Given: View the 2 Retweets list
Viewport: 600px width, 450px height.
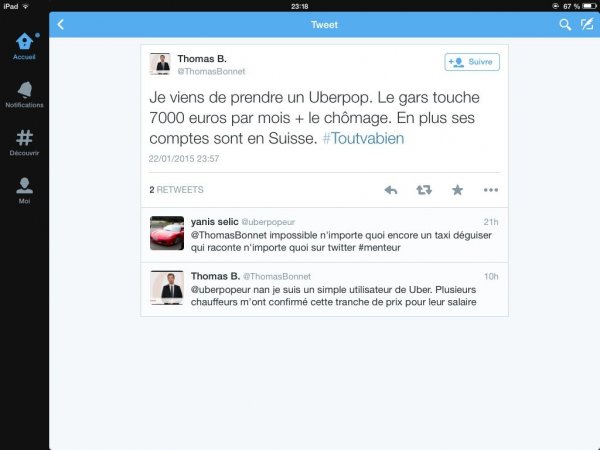Looking at the screenshot, I should pos(176,190).
